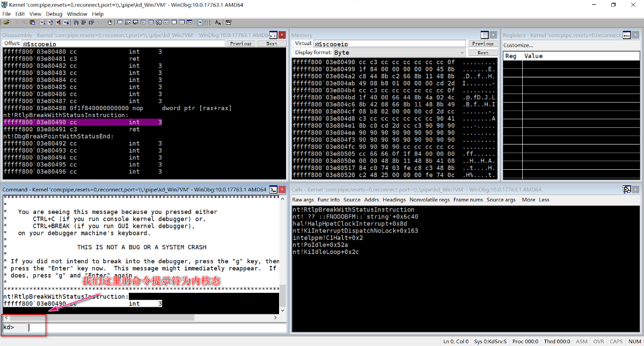The width and height of the screenshot is (644, 346).
Task: Click the Memory window title bar icon
Action: point(485,35)
